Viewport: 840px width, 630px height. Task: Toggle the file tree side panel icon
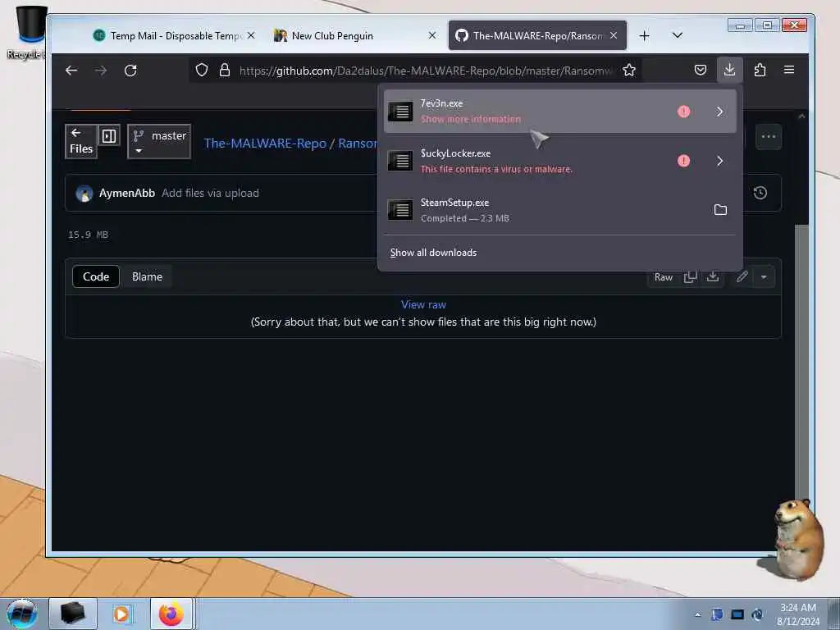(x=109, y=136)
